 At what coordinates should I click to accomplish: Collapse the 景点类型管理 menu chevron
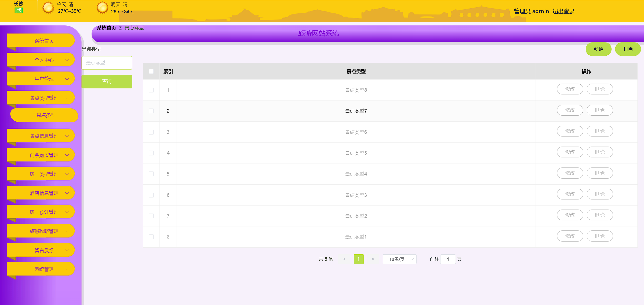click(x=67, y=98)
